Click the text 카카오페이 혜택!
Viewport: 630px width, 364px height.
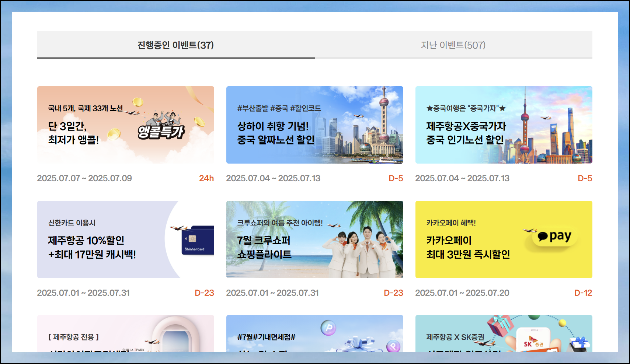[x=451, y=223]
